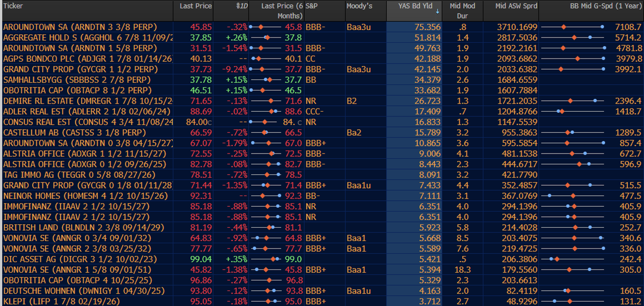Click the B2 Moody's rating cell
Screen dimensions: 644x306
[x=353, y=100]
